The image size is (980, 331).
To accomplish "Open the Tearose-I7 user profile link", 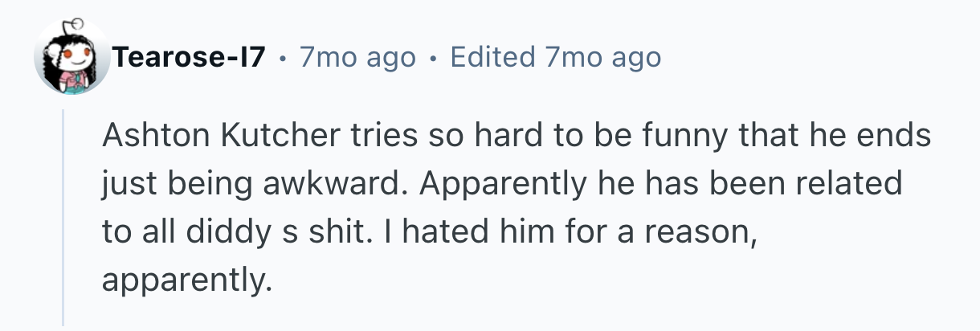I will pyautogui.click(x=189, y=58).
